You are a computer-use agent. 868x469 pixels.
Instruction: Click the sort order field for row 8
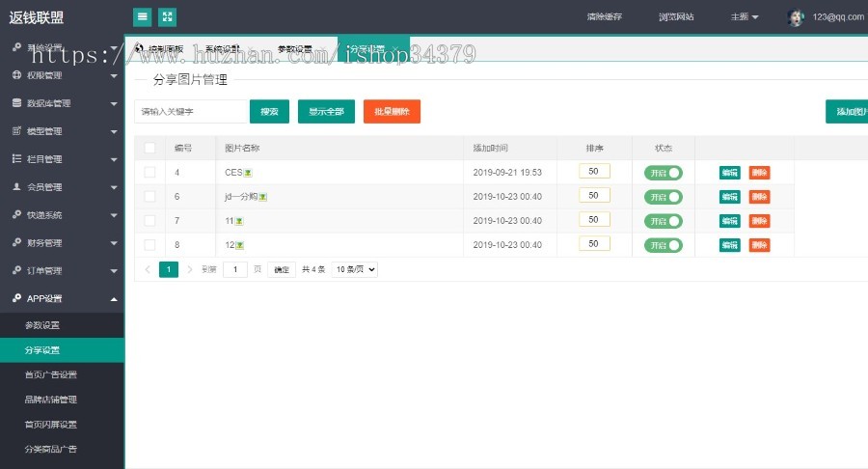coord(594,243)
